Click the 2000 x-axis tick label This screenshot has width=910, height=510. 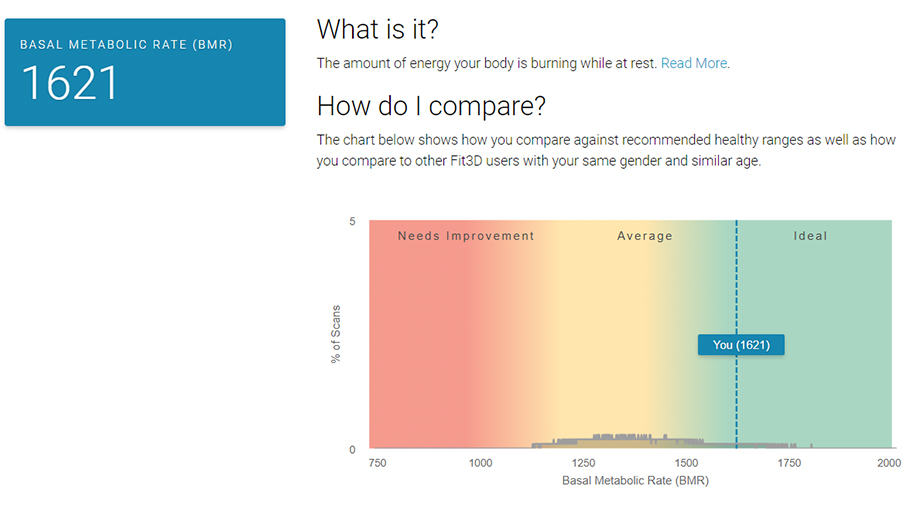(x=888, y=463)
